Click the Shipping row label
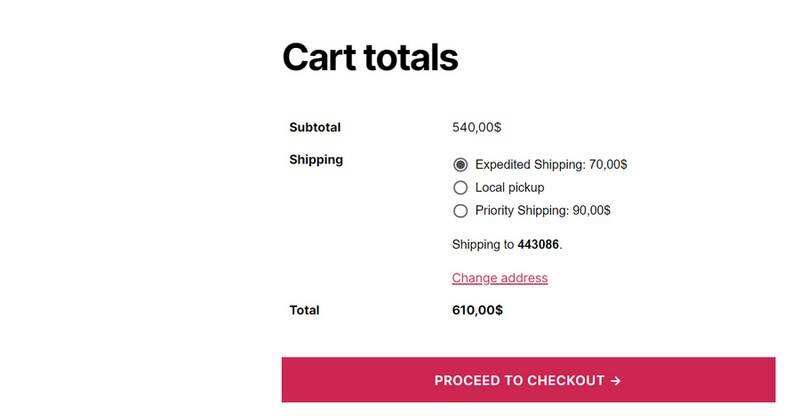800x420 pixels. coord(316,159)
